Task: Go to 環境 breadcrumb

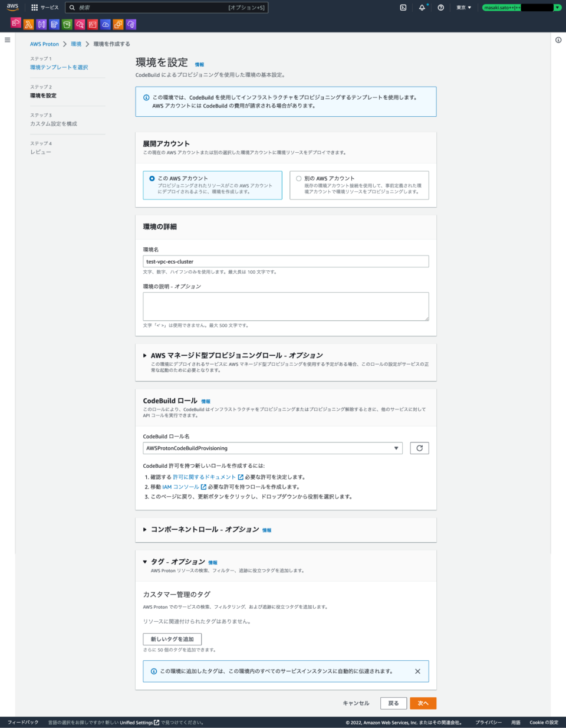Action: tap(76, 44)
